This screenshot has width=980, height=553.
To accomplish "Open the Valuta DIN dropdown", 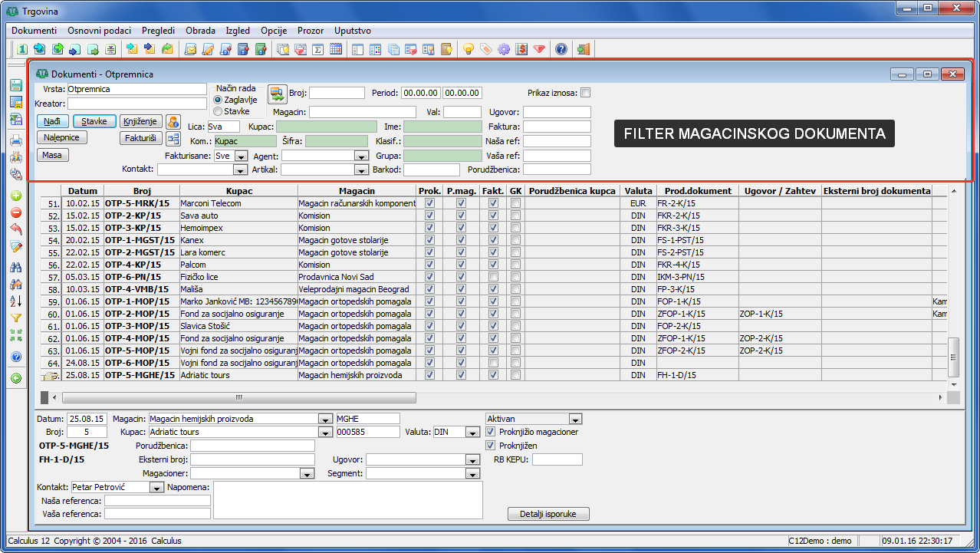I will tap(472, 433).
